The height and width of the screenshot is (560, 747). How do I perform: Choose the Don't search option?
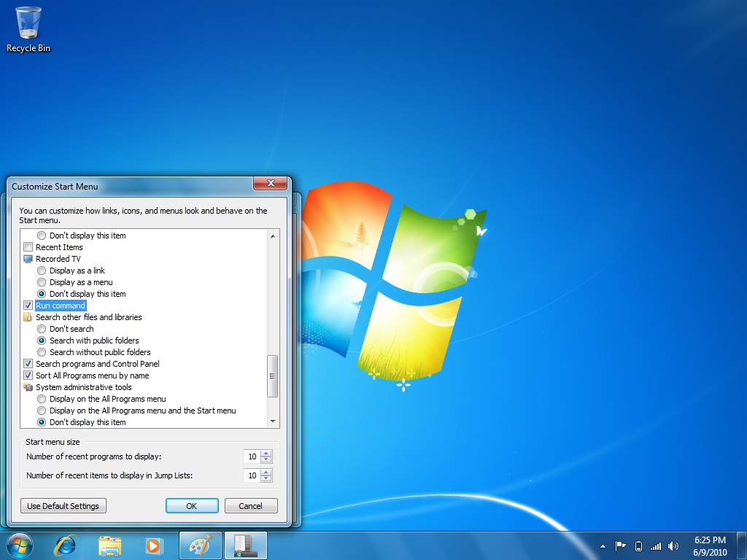[42, 329]
